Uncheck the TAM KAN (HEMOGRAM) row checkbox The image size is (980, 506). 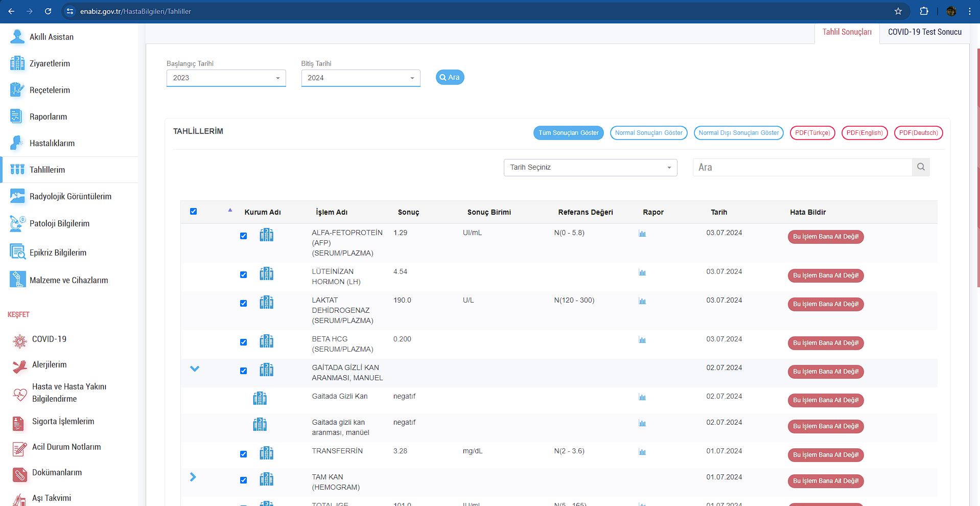point(243,480)
